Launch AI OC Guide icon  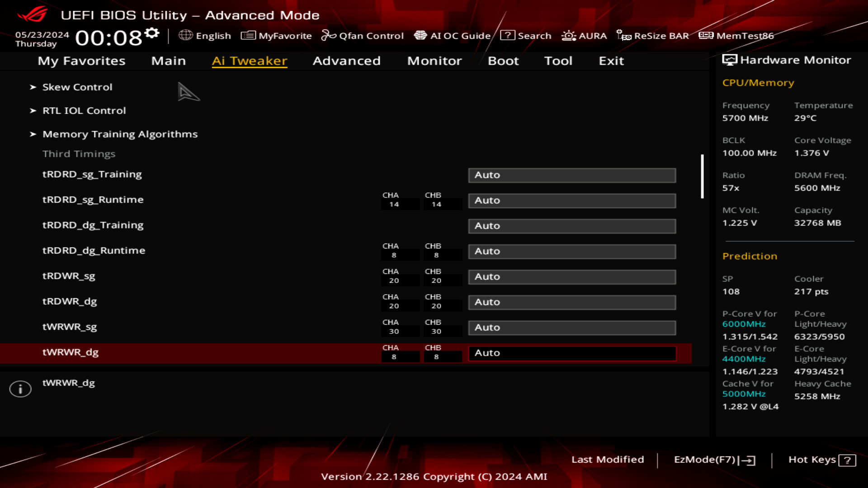coord(420,35)
